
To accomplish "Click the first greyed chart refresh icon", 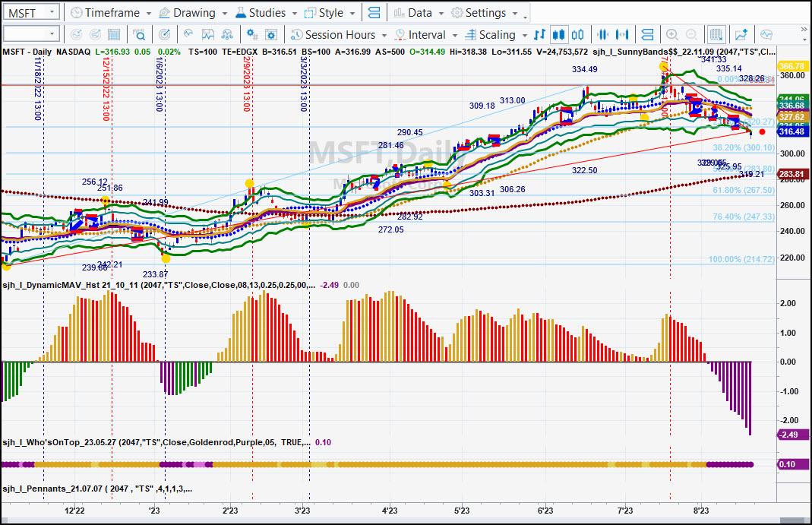I will coord(76,35).
